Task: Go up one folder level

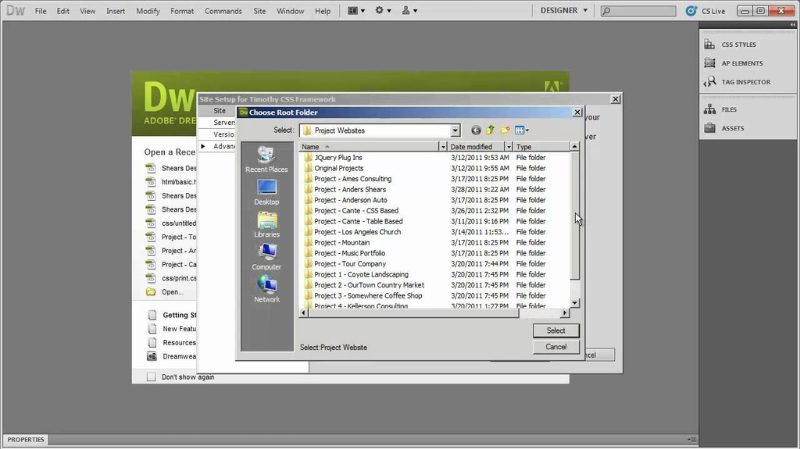Action: coord(491,130)
